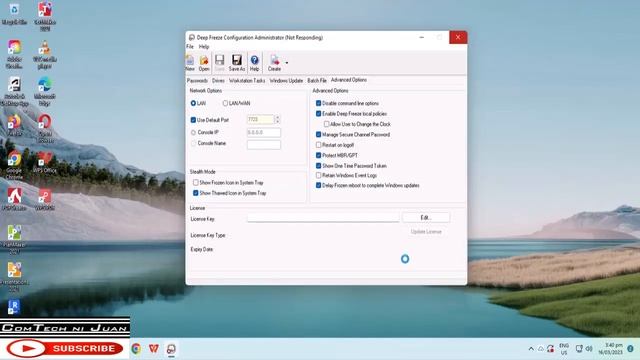Viewport: 640px width, 360px height.
Task: Show hidden system tray icons chevron
Action: [x=531, y=349]
